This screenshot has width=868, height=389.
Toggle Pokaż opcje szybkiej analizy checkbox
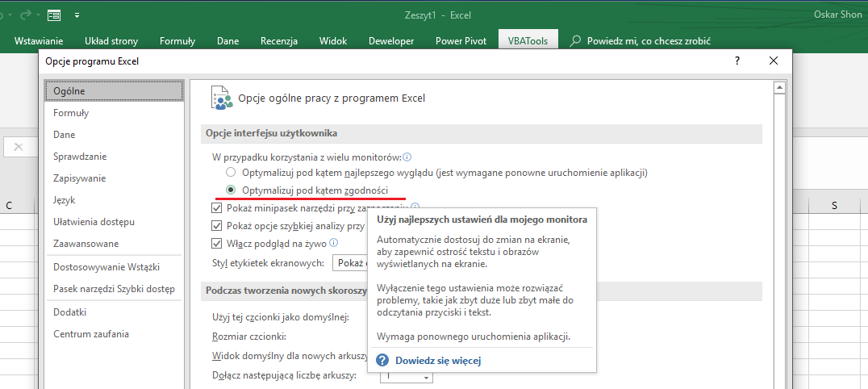[x=217, y=225]
